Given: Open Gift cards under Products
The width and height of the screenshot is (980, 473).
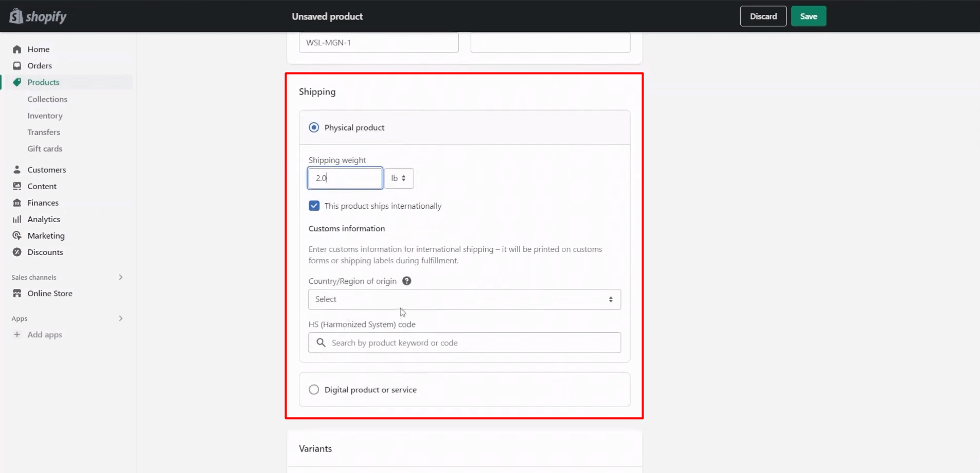Looking at the screenshot, I should (x=45, y=149).
